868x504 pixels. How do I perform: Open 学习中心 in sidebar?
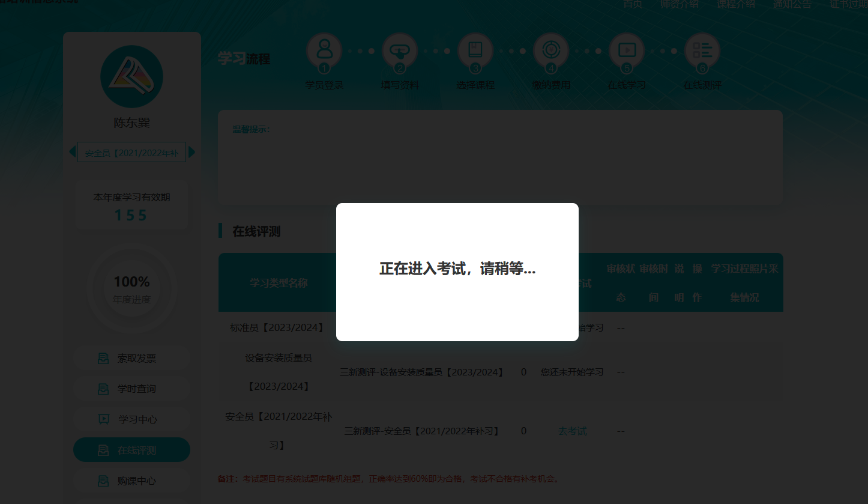[132, 419]
